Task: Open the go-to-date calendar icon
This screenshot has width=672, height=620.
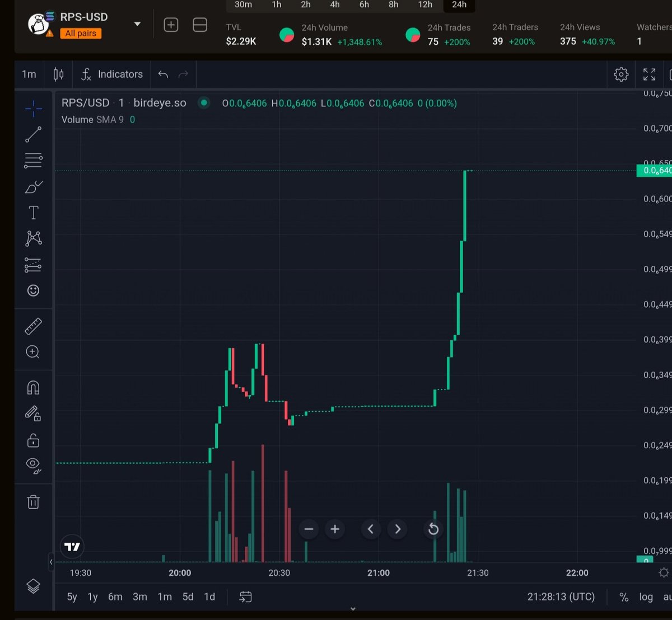Action: pyautogui.click(x=245, y=596)
